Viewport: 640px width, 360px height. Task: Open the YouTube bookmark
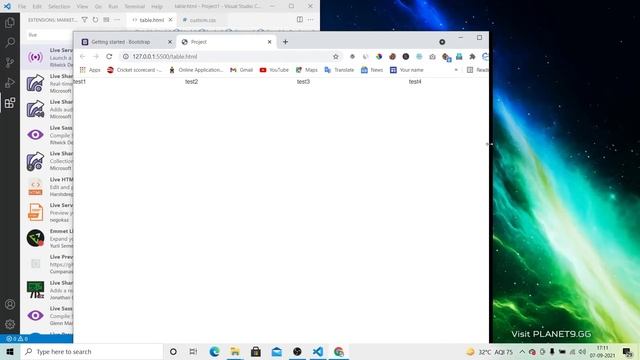pos(274,70)
